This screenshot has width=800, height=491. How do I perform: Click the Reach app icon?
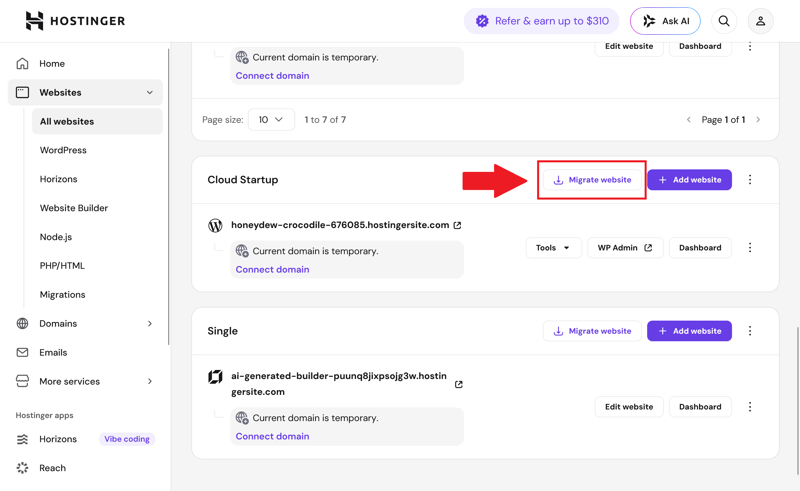[22, 468]
